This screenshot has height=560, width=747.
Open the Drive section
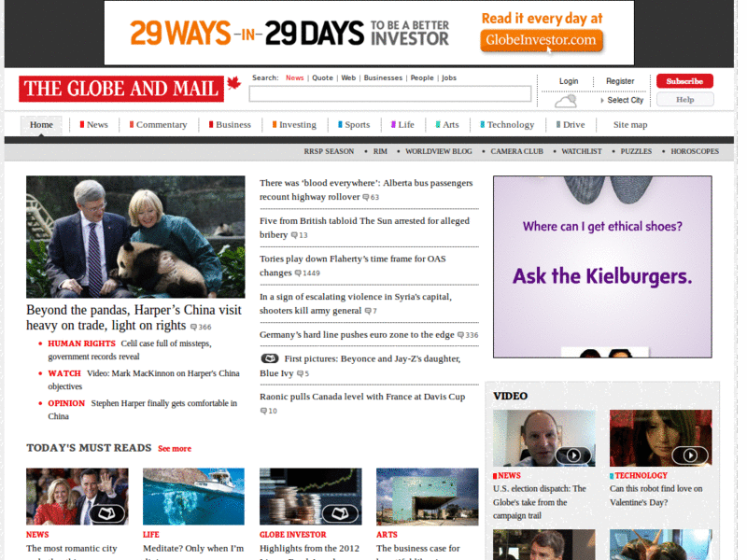pyautogui.click(x=571, y=125)
